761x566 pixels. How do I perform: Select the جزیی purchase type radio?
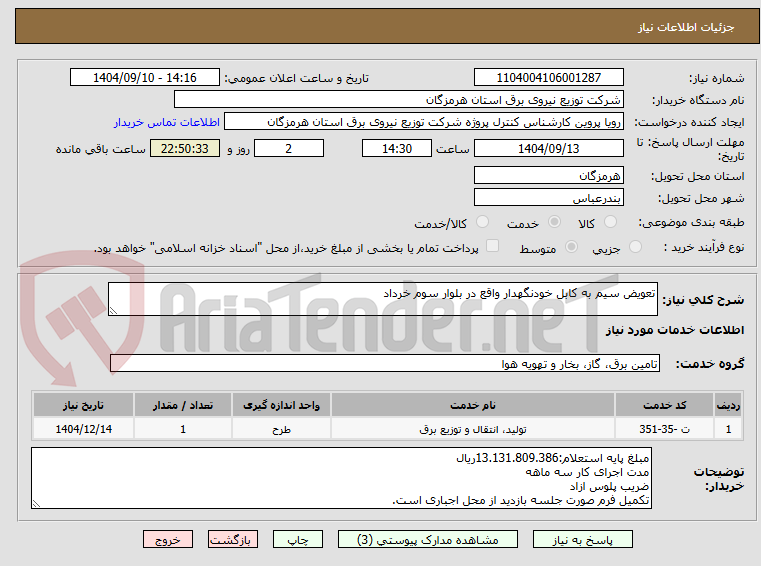pyautogui.click(x=635, y=247)
